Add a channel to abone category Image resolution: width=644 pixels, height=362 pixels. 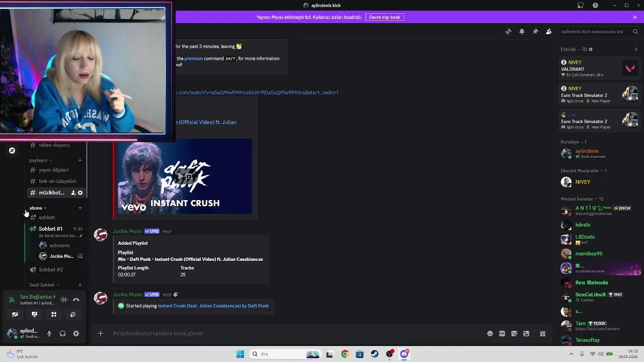point(80,208)
